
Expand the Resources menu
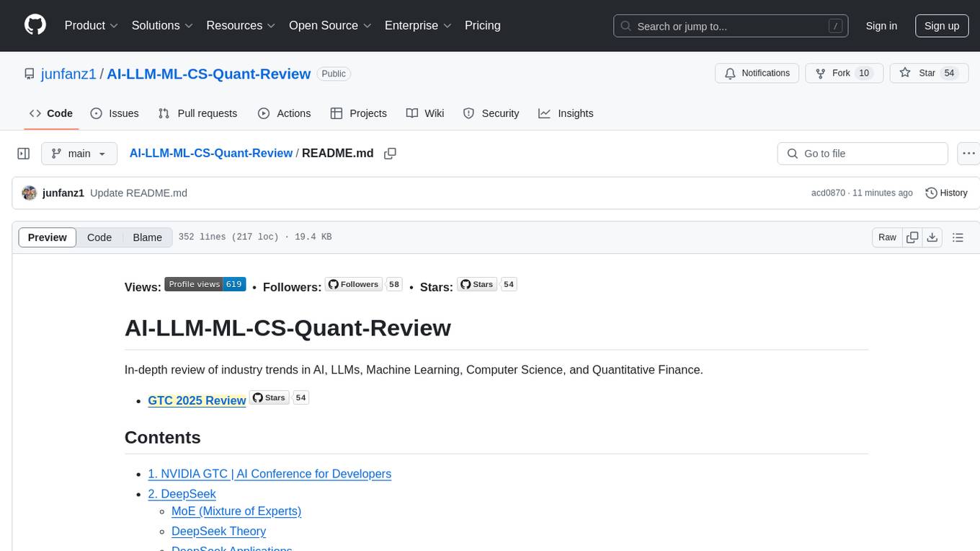pyautogui.click(x=241, y=25)
